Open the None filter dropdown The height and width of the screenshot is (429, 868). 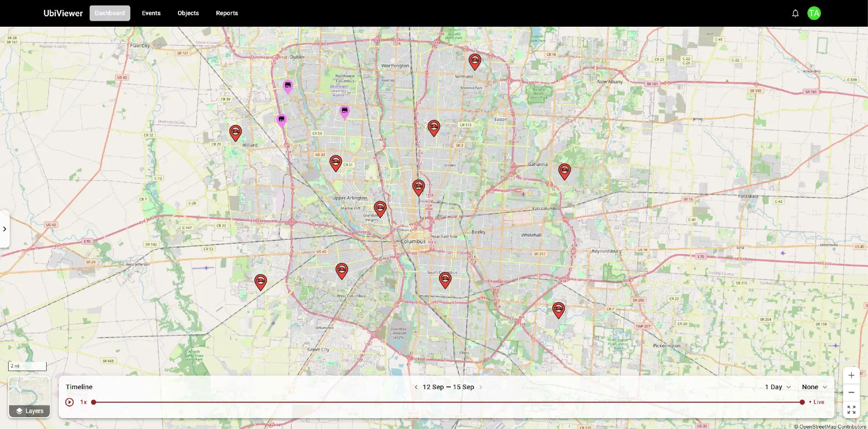(x=814, y=387)
